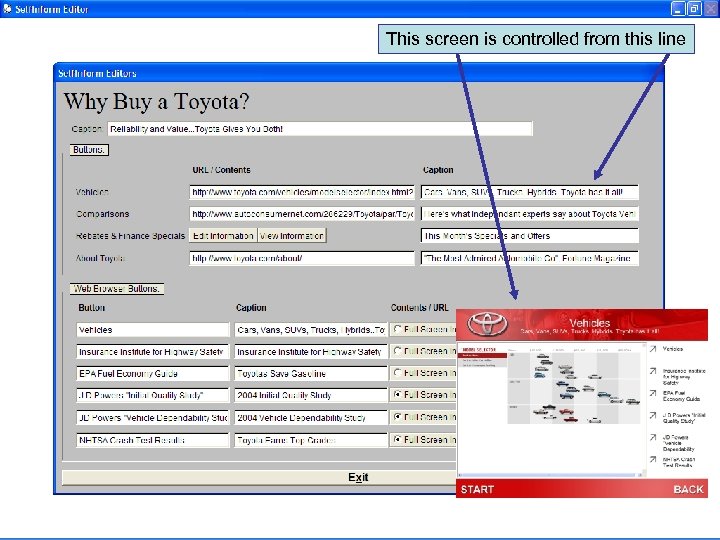Click the Vehicles web browser button name field
This screenshot has height=540, width=720.
click(x=152, y=330)
